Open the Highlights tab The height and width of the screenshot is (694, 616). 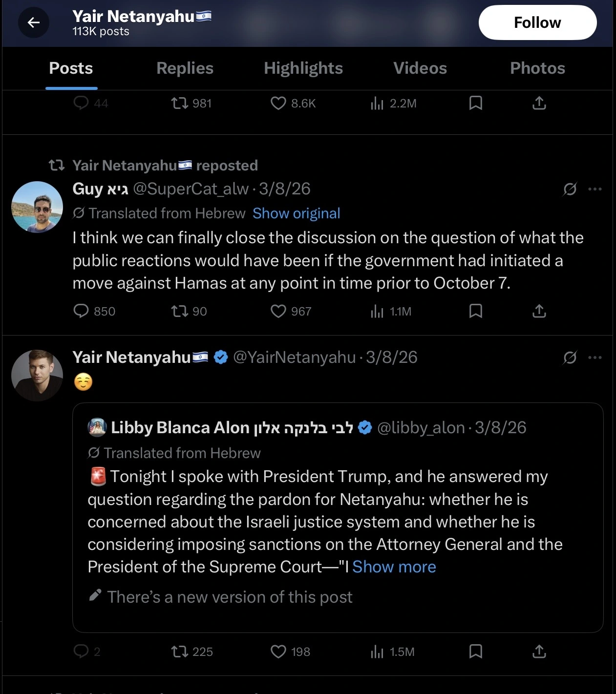(303, 68)
